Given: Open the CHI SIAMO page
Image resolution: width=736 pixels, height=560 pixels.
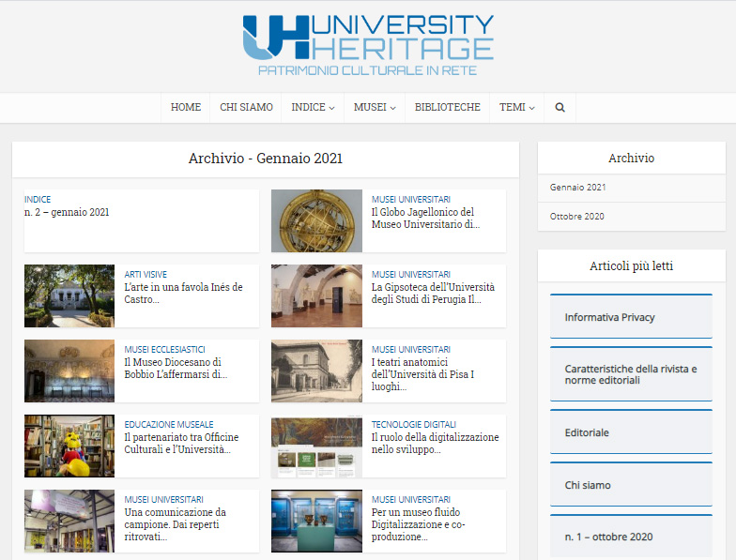Looking at the screenshot, I should tap(246, 107).
